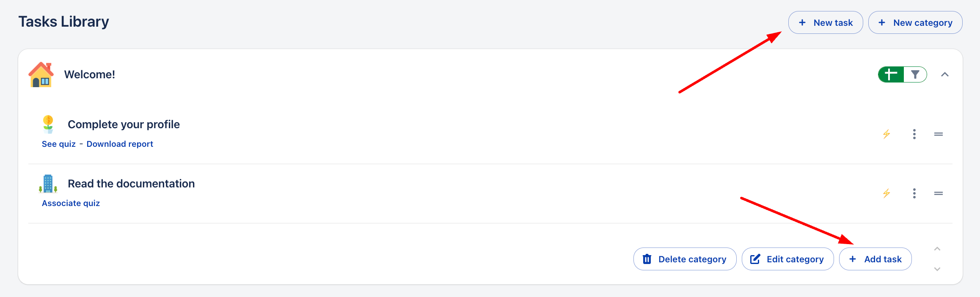Collapse the Welcome! category

click(x=945, y=74)
